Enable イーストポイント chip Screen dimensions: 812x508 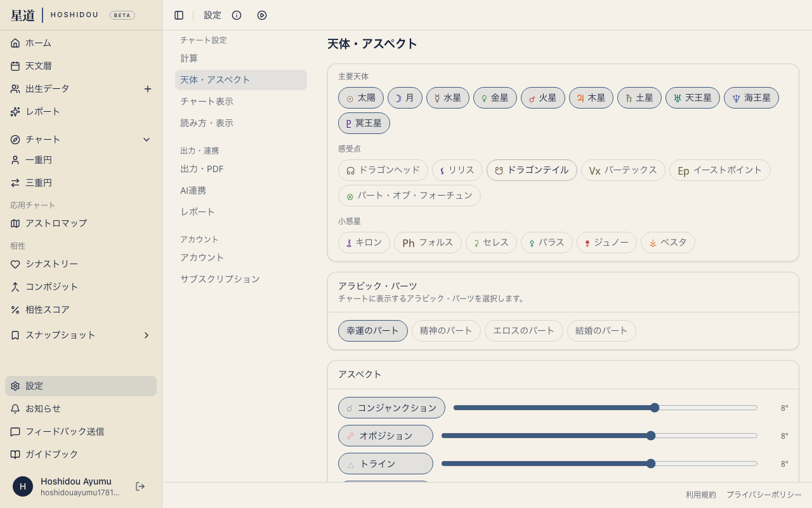(x=720, y=170)
